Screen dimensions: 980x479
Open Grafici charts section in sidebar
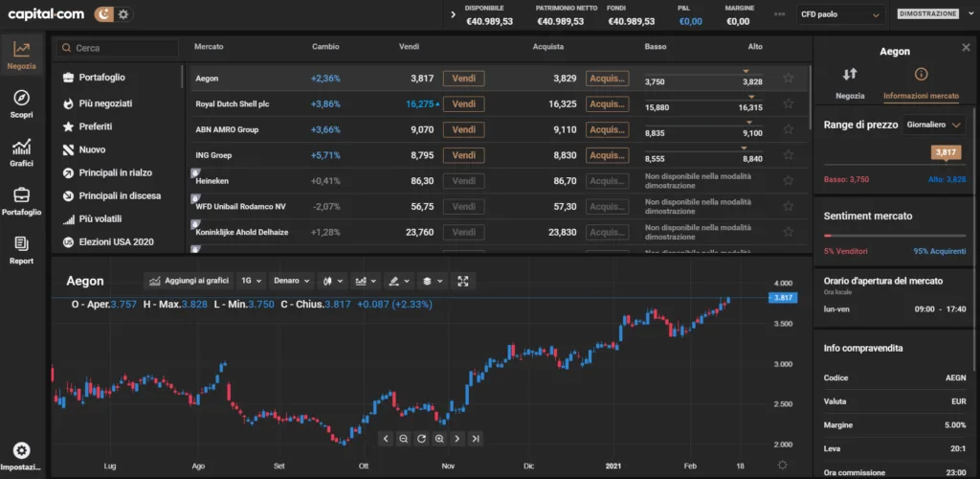(x=22, y=152)
